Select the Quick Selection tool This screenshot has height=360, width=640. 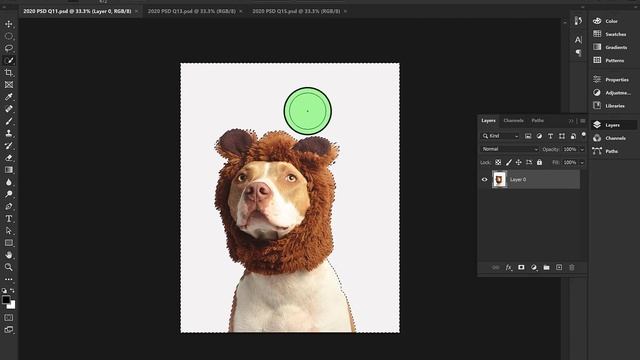click(9, 60)
